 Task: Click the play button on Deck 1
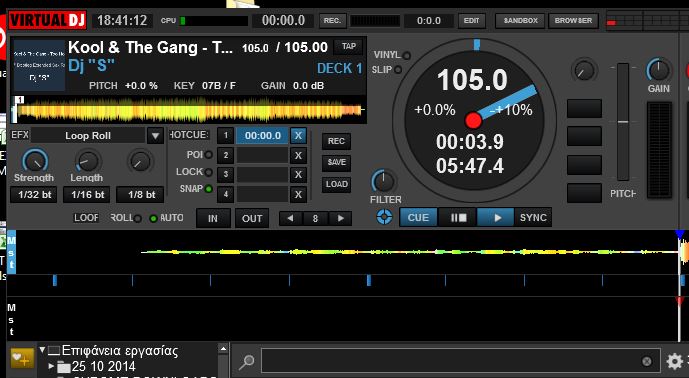[x=495, y=218]
